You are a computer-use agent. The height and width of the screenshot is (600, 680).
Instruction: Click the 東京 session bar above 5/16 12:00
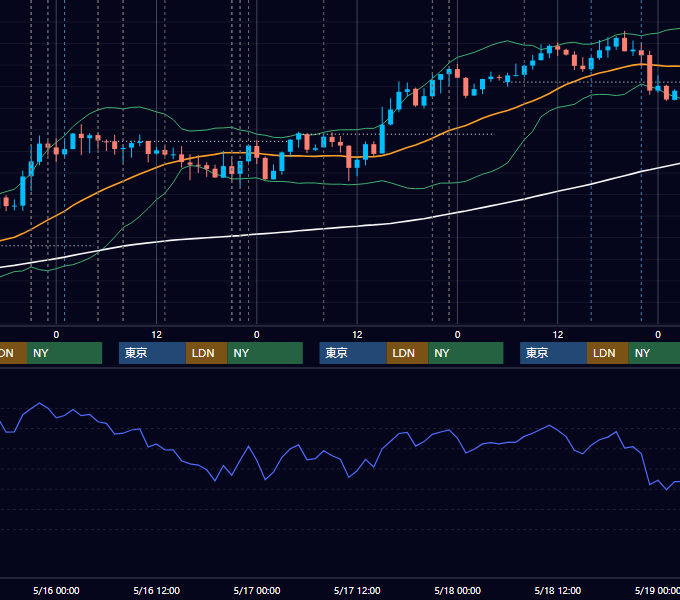point(152,353)
